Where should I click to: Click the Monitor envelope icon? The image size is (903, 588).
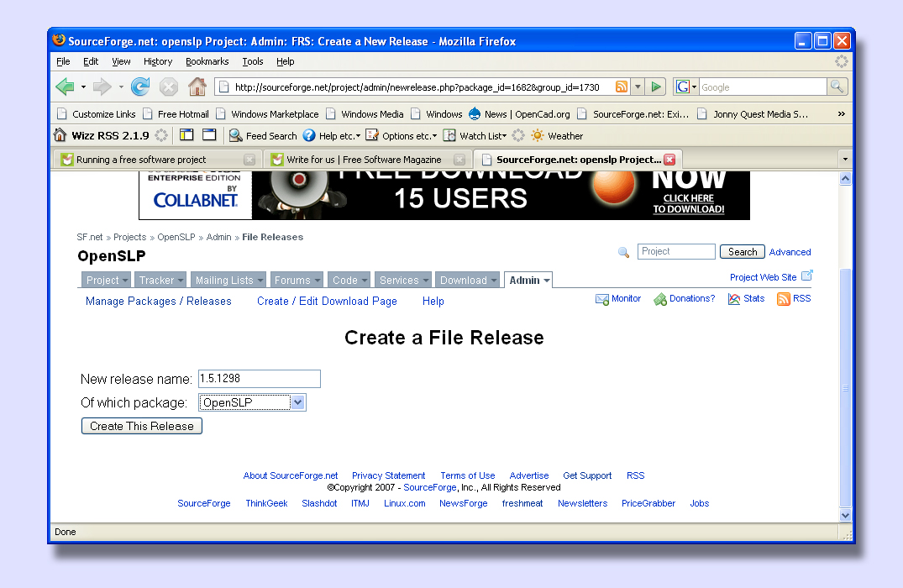pos(602,299)
